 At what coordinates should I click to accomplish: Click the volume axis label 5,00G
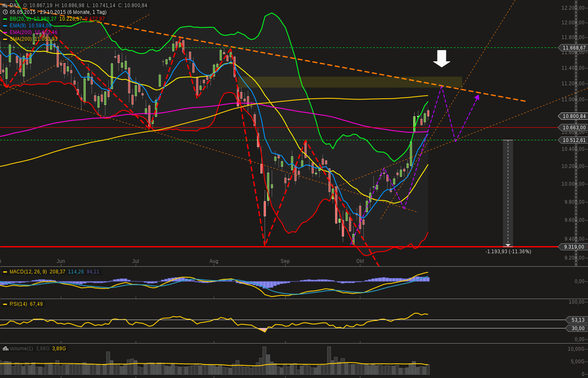point(578,362)
